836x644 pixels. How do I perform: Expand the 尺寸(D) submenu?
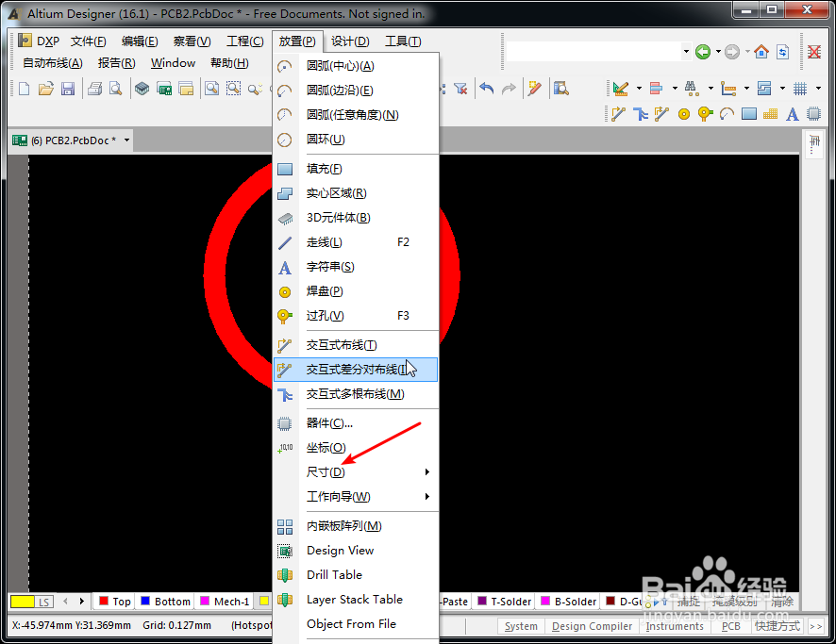click(356, 472)
